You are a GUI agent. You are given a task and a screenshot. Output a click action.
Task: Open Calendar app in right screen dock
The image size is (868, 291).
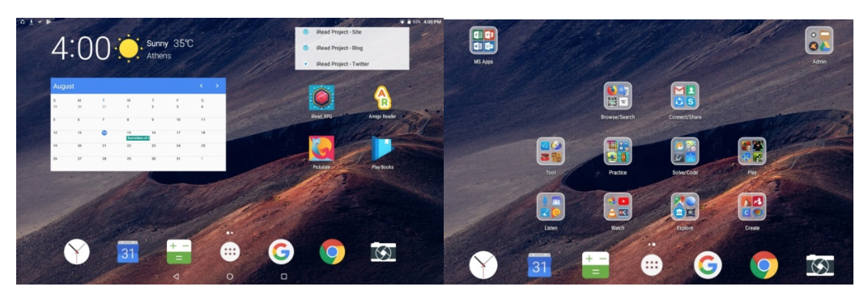[539, 265]
